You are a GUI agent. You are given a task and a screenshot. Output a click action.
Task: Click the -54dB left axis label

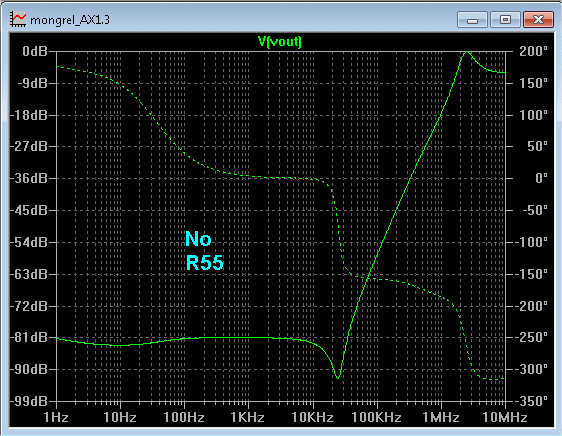29,242
